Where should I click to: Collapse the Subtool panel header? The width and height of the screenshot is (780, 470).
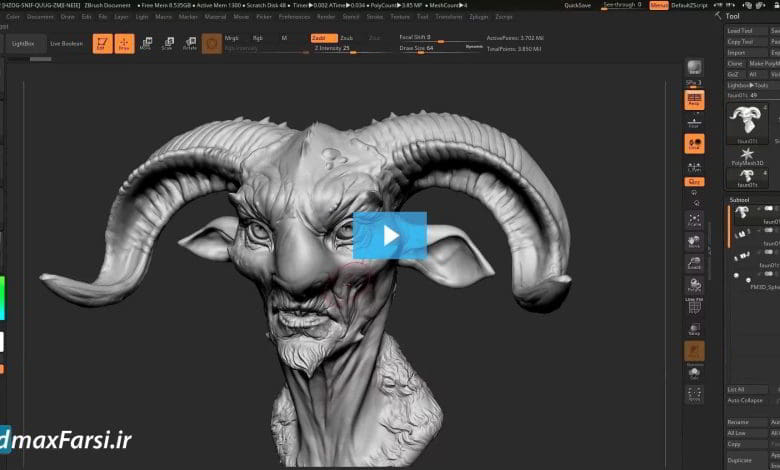740,199
